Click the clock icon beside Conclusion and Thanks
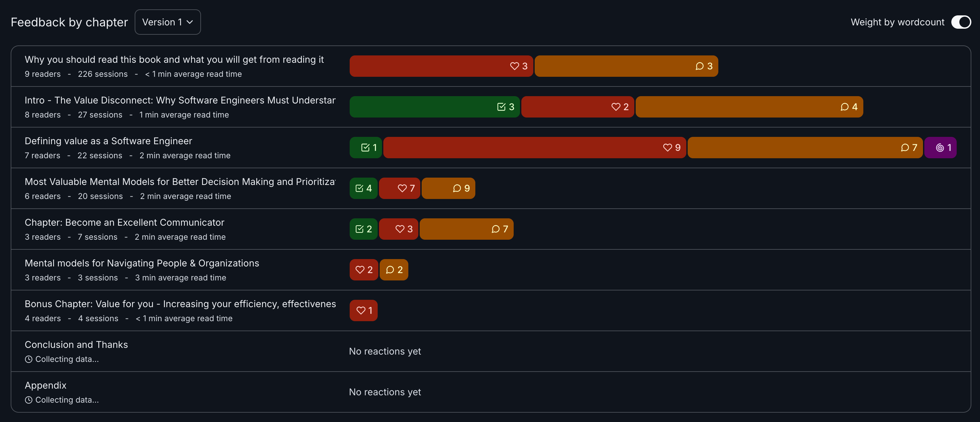The width and height of the screenshot is (980, 422). click(29, 359)
